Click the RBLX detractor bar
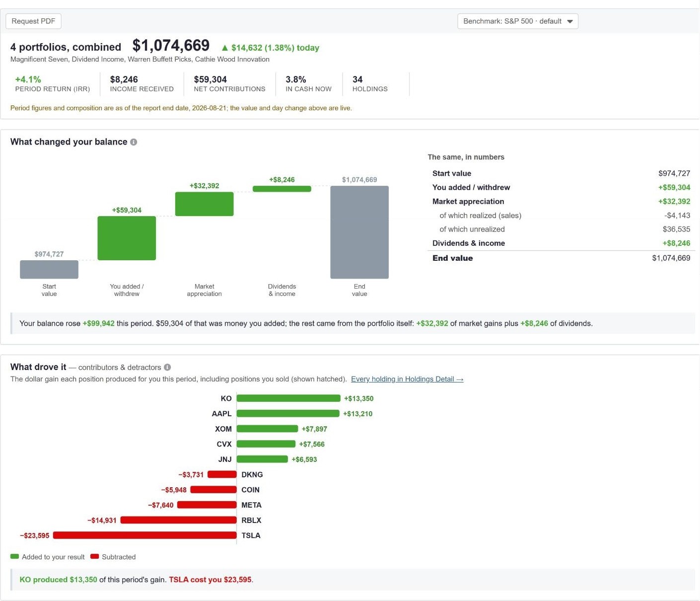 (178, 520)
